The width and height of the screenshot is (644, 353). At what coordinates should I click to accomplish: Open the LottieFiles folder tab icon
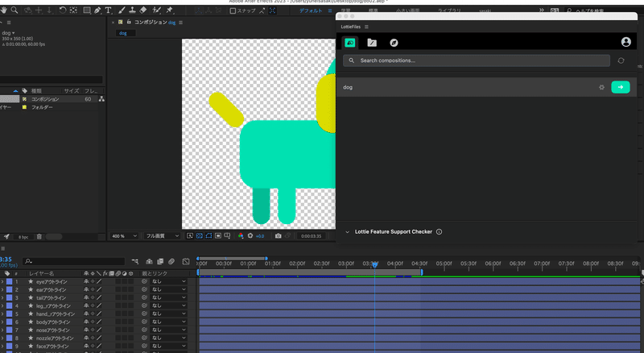tap(372, 43)
